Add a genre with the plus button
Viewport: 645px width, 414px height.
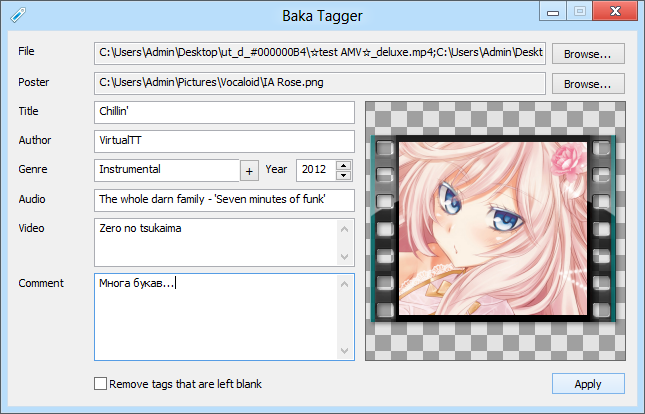tap(249, 171)
